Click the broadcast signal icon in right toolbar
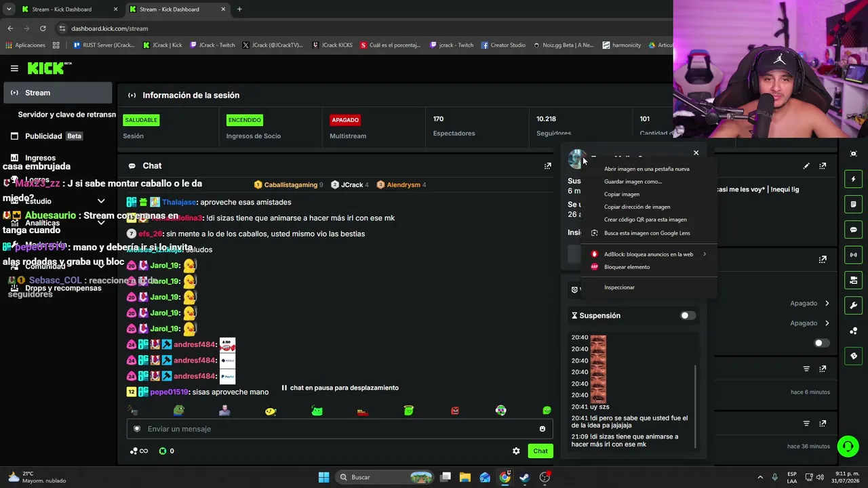The width and height of the screenshot is (868, 488). 854,255
